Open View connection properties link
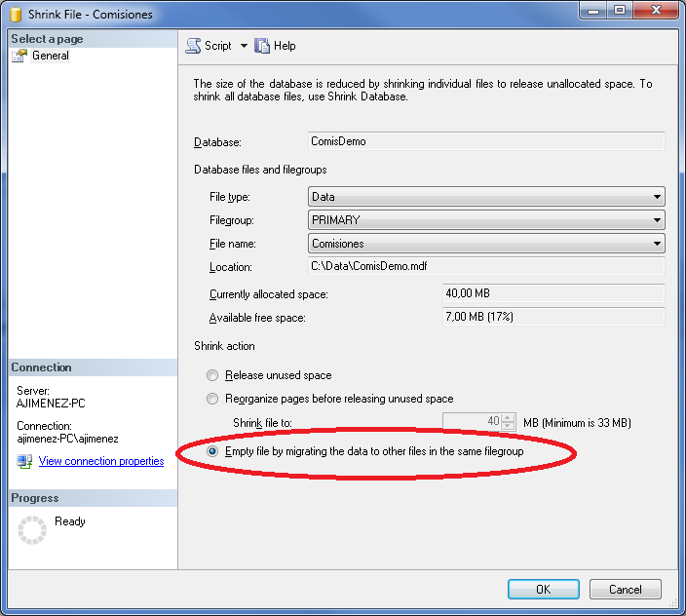The width and height of the screenshot is (686, 616). point(101,461)
